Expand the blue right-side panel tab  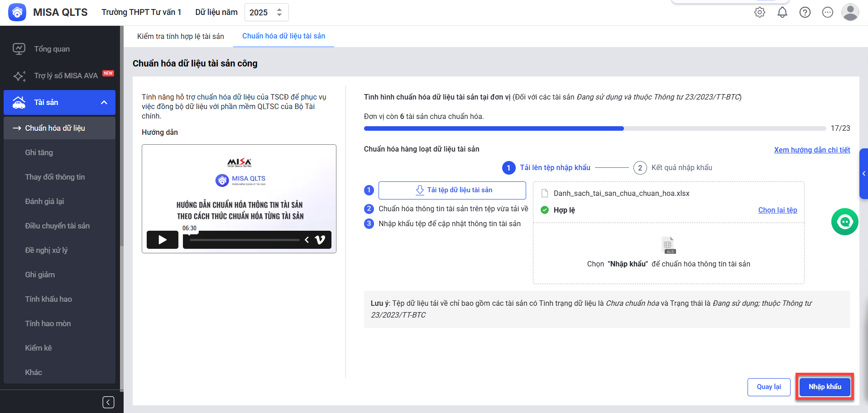(863, 174)
